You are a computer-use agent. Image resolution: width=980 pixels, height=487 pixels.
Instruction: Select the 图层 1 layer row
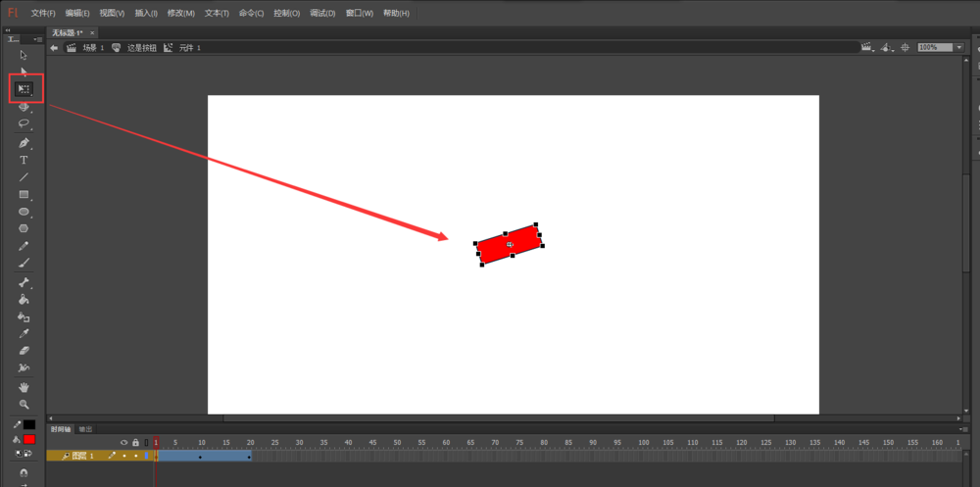click(x=102, y=456)
